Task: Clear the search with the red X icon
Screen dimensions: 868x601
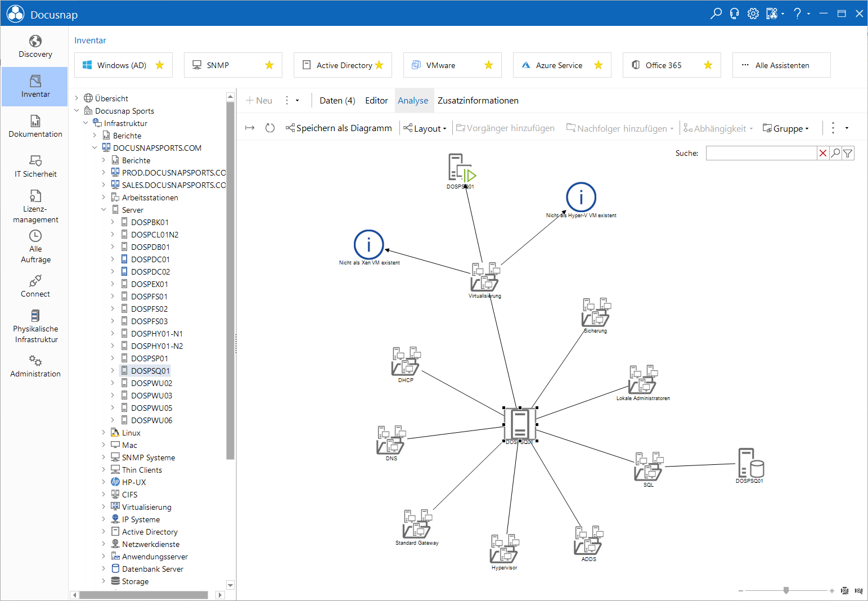Action: tap(823, 153)
